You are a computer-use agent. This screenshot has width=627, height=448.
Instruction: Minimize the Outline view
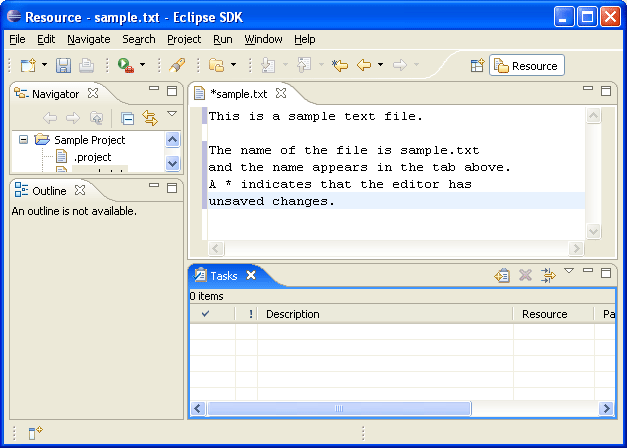(x=154, y=186)
